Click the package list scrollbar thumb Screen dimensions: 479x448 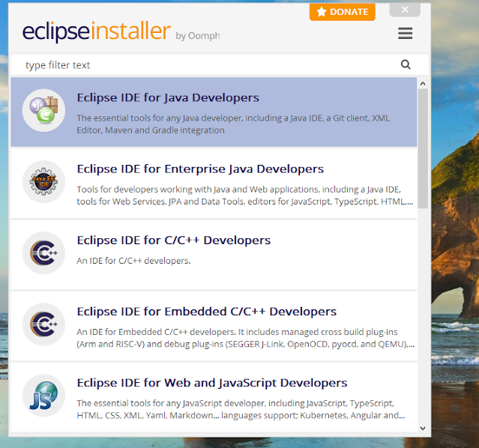point(423,148)
